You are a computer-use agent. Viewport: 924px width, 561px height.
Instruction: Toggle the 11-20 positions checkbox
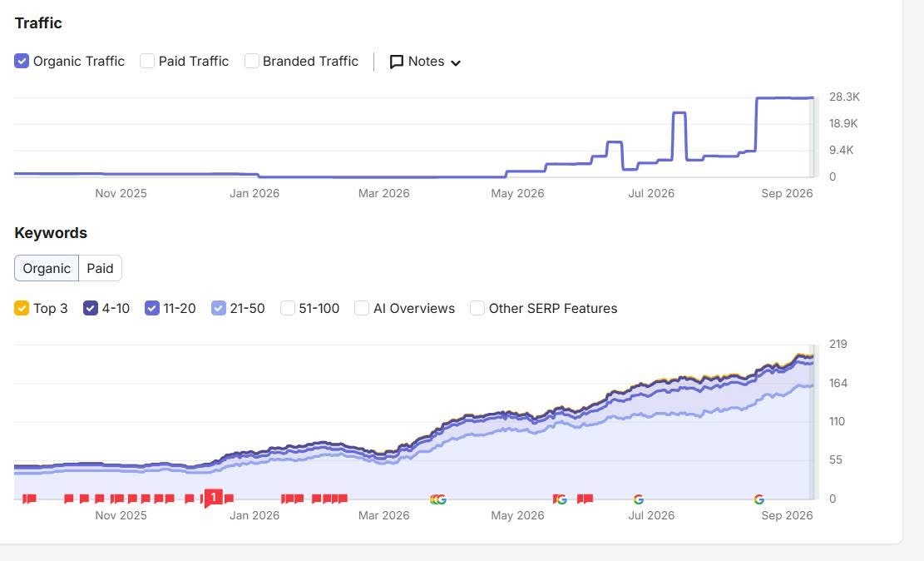click(x=152, y=308)
